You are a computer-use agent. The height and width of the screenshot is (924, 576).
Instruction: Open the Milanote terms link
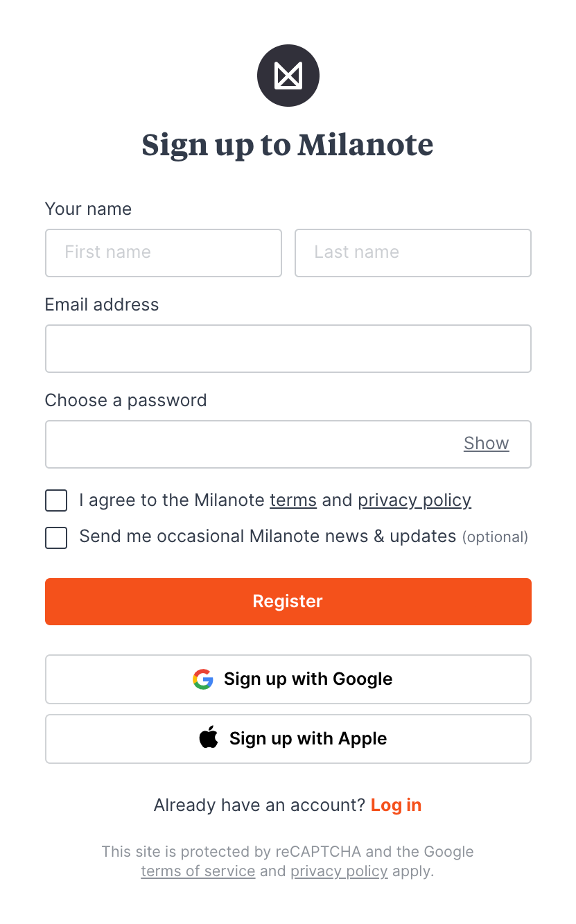293,500
